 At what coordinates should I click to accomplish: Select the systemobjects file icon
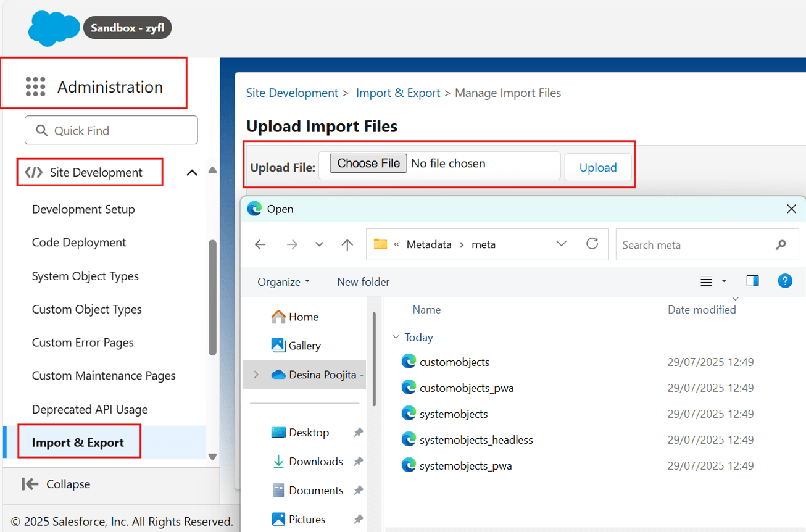pos(409,414)
